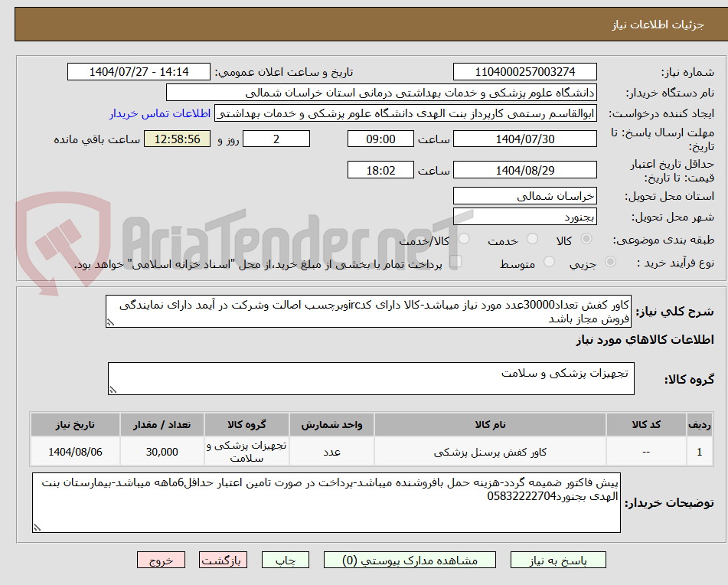Screen dimensions: 728x585
Task: Click the بازگشت back button
Action: (x=223, y=560)
